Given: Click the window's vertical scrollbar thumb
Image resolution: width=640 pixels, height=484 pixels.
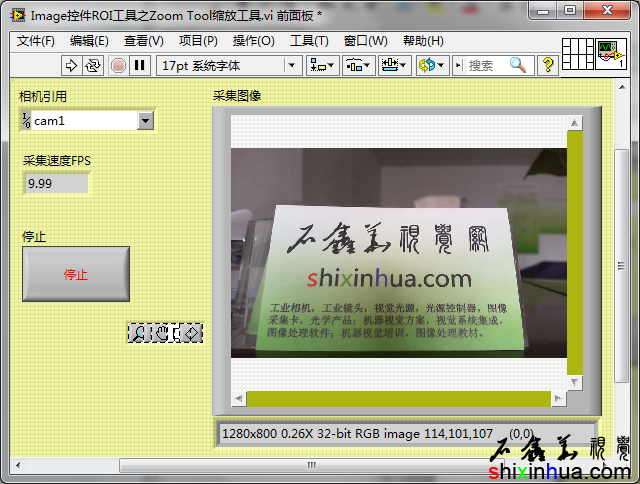Looking at the screenshot, I should point(621,266).
